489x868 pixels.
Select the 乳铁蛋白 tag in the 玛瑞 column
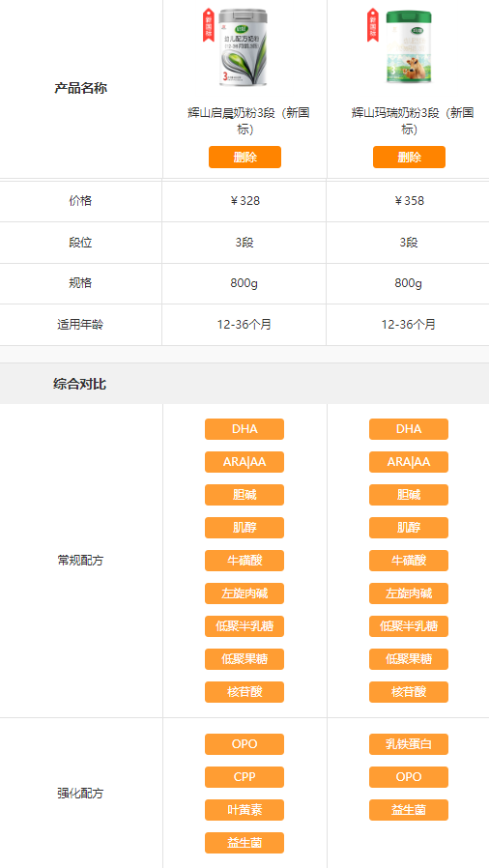(409, 744)
